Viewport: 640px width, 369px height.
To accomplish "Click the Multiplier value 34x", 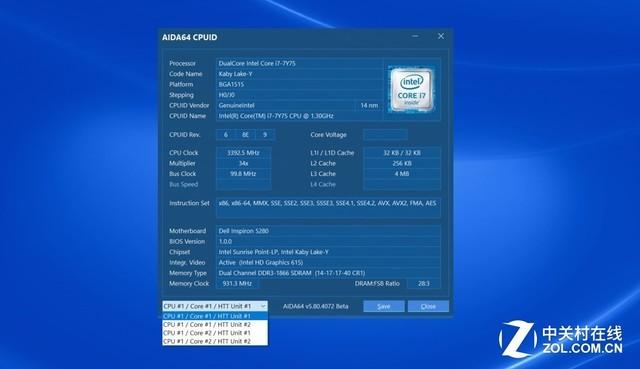I will 243,163.
